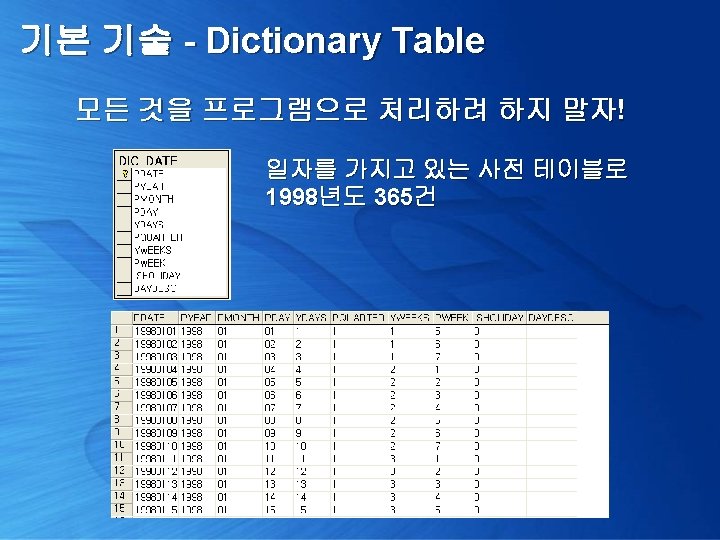Click the PDATE cell 19980113

click(x=155, y=484)
